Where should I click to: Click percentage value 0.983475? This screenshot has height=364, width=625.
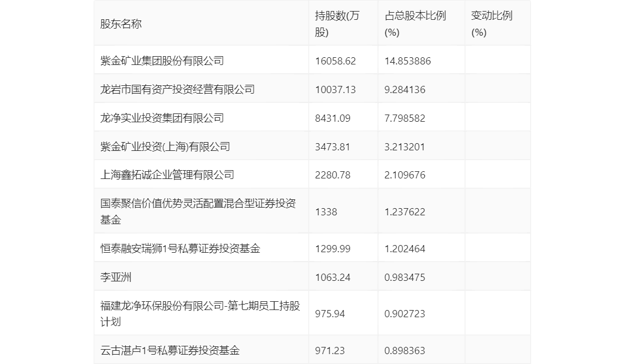click(x=405, y=278)
